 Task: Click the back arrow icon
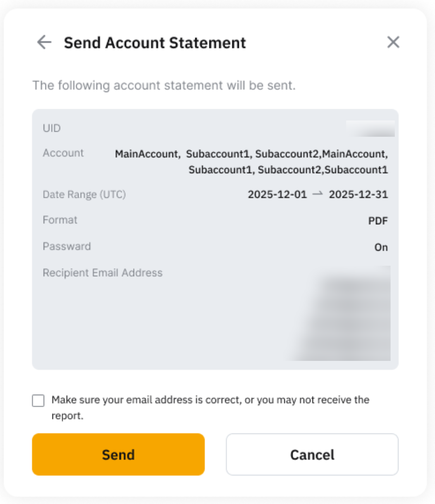pos(44,42)
